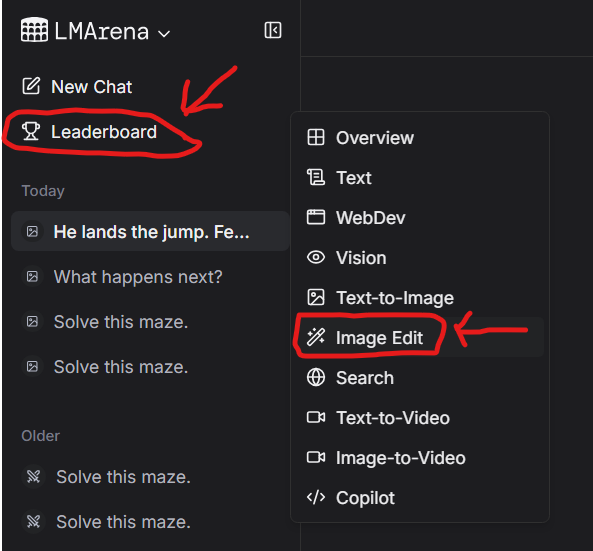The height and width of the screenshot is (551, 593).
Task: Click the Copilot code brackets icon
Action: click(x=316, y=498)
